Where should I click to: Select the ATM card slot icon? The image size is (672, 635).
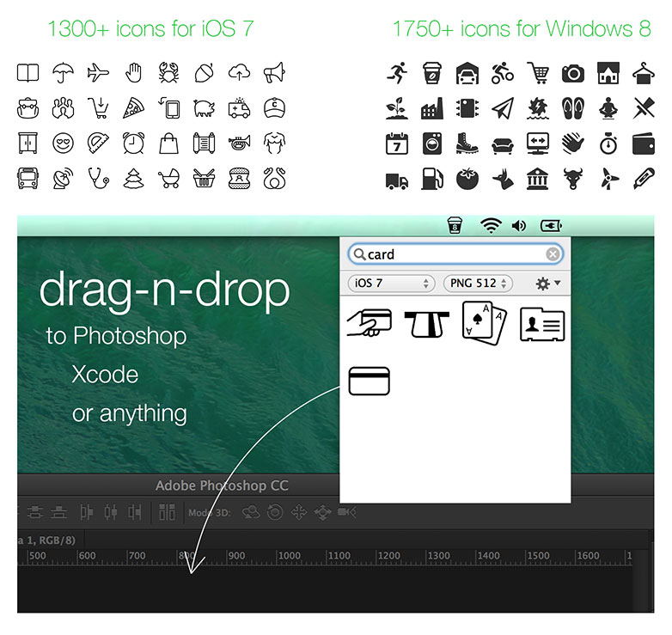click(x=427, y=323)
